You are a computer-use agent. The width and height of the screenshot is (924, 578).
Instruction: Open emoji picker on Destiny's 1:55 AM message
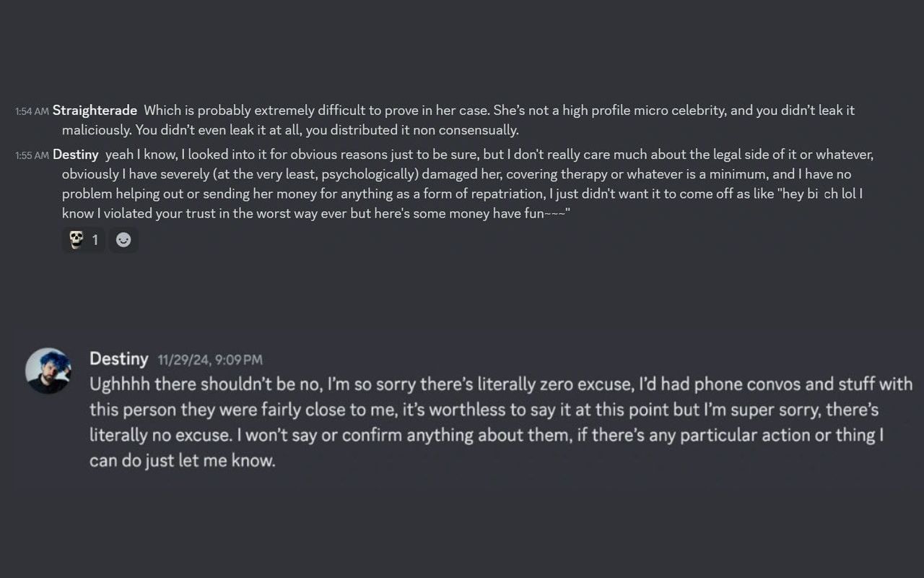123,240
